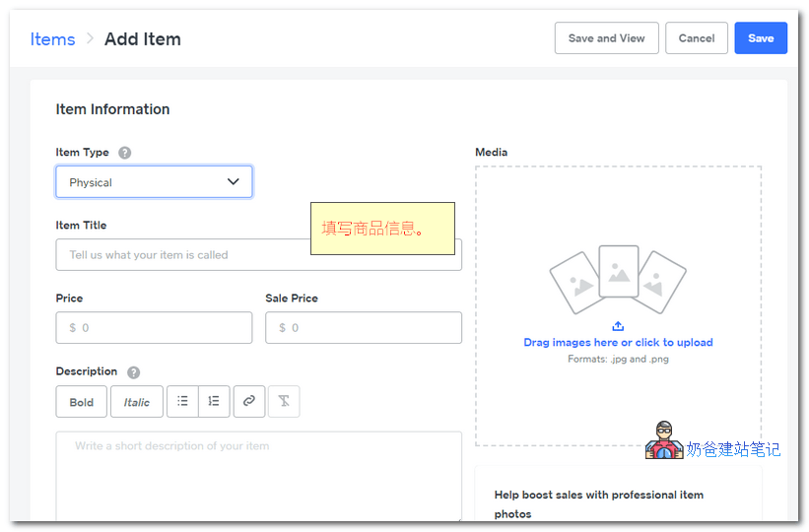Viewport: 809px width, 532px height.
Task: Click the Description help question-mark icon
Action: pos(133,372)
